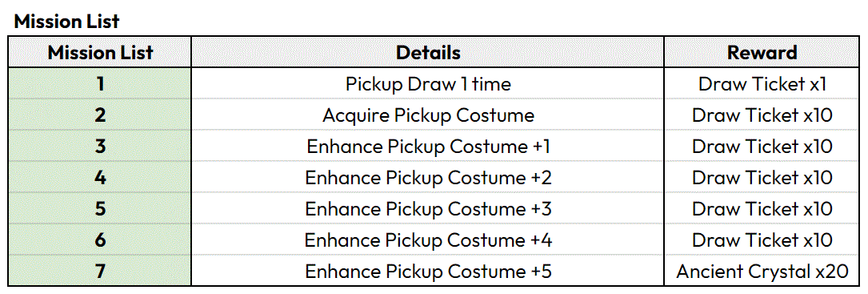Select 'Enhance Pickup Costume +2' cell
The width and height of the screenshot is (868, 294).
428,178
